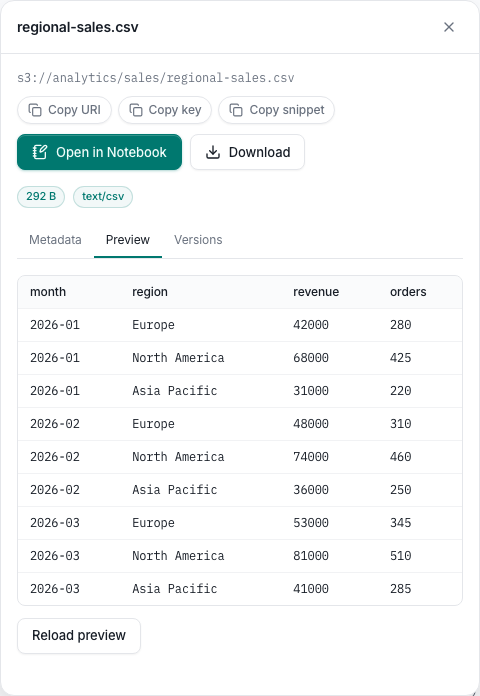Viewport: 480px width, 696px height.
Task: Select revenue cell 68000
Action: (x=311, y=358)
